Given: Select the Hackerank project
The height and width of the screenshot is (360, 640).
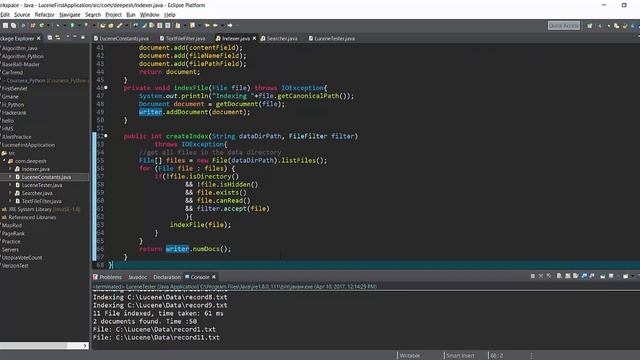Looking at the screenshot, I should point(14,113).
